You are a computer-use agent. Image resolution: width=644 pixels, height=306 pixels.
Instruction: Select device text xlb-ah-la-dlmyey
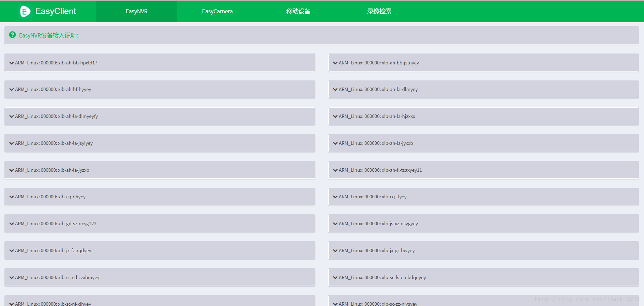pyautogui.click(x=400, y=89)
